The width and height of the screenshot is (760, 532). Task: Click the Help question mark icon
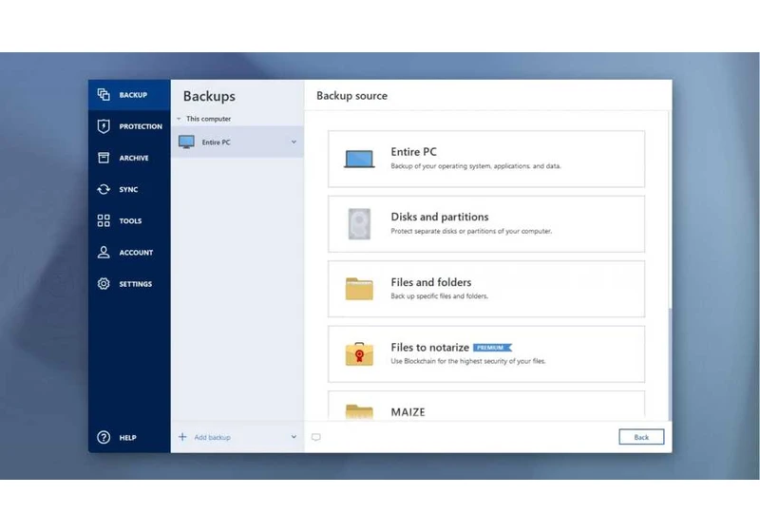click(x=104, y=437)
